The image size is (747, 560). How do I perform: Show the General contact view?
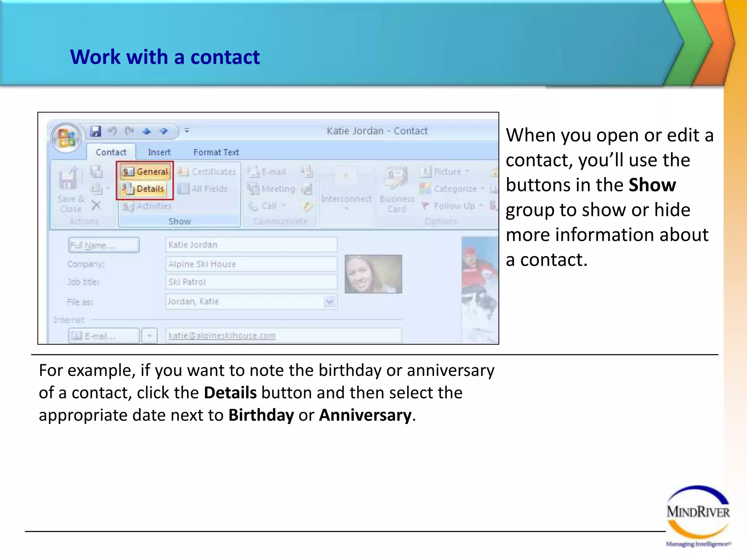point(146,171)
